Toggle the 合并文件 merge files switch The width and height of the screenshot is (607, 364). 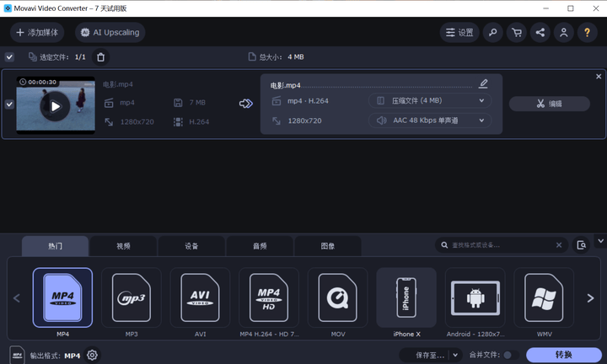(x=510, y=355)
